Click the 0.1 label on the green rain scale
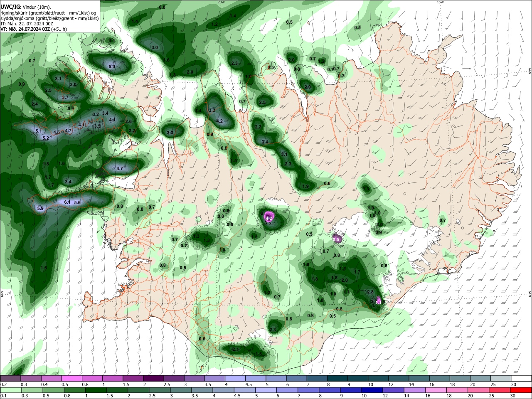 click(3, 396)
